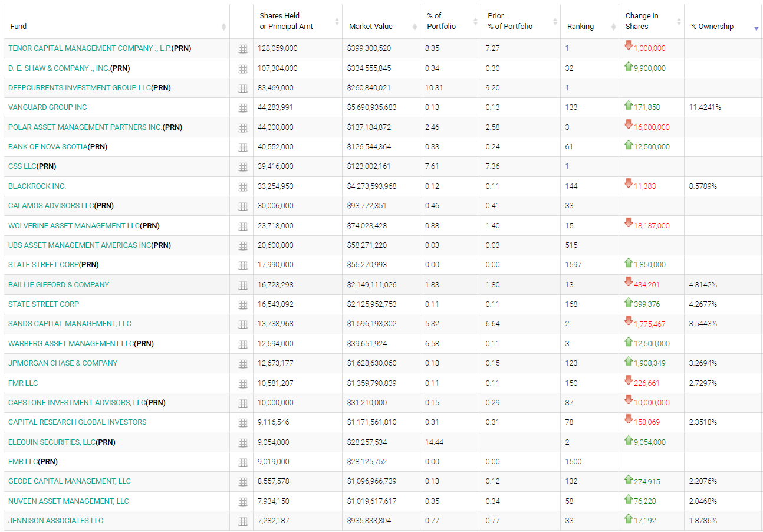The height and width of the screenshot is (532, 763).
Task: Sort by % Ownership column
Action: coord(756,28)
